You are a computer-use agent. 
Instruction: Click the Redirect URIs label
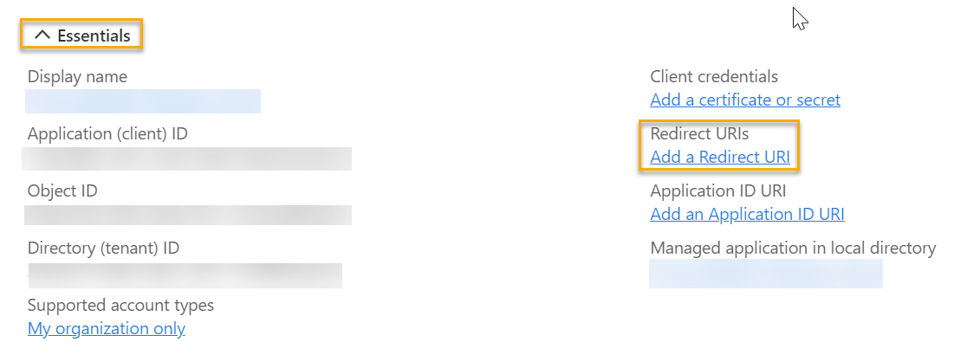point(699,133)
